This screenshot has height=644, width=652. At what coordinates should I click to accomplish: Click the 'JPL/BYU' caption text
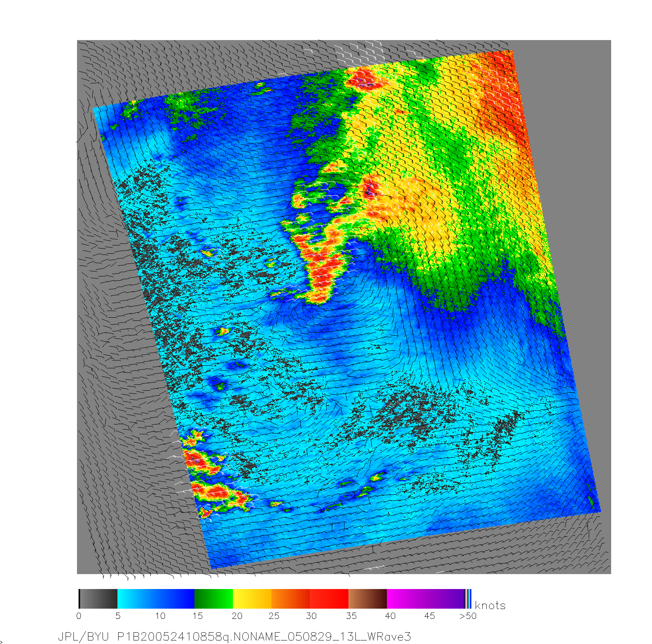click(x=83, y=637)
